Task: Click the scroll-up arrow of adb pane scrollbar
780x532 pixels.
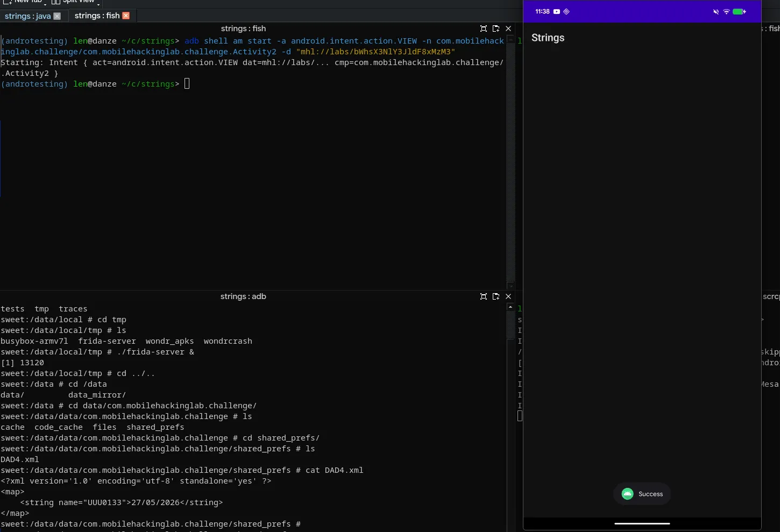Action: click(x=510, y=307)
